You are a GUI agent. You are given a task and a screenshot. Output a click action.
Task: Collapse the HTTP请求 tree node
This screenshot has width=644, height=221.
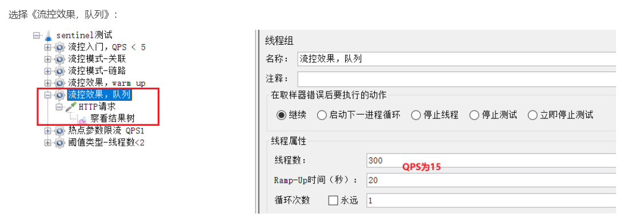tap(59, 107)
